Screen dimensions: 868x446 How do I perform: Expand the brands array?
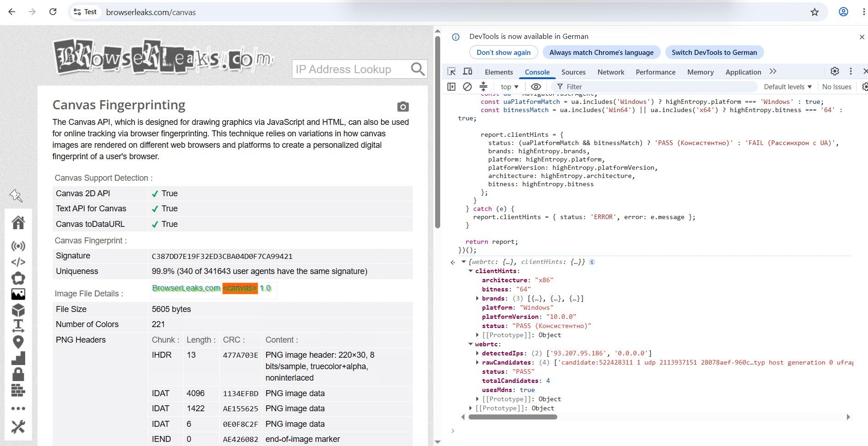[477, 298]
